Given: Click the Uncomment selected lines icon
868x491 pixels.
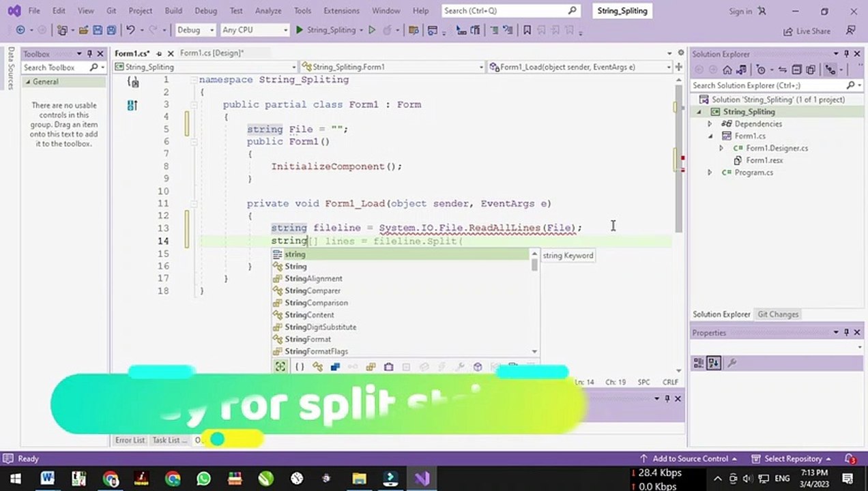Looking at the screenshot, I should point(508,30).
